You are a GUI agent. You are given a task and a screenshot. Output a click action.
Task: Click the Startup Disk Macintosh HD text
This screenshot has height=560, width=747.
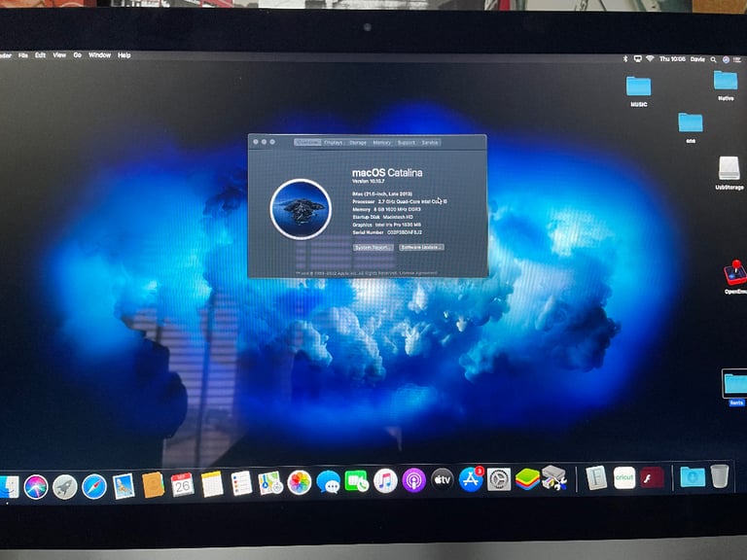point(382,217)
